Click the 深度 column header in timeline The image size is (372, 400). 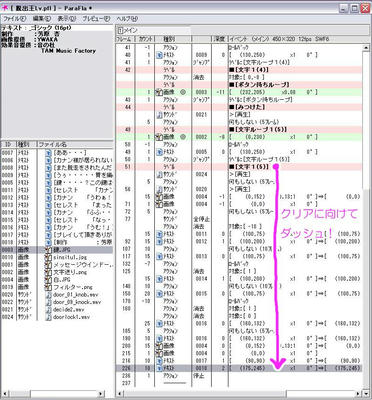(x=220, y=39)
